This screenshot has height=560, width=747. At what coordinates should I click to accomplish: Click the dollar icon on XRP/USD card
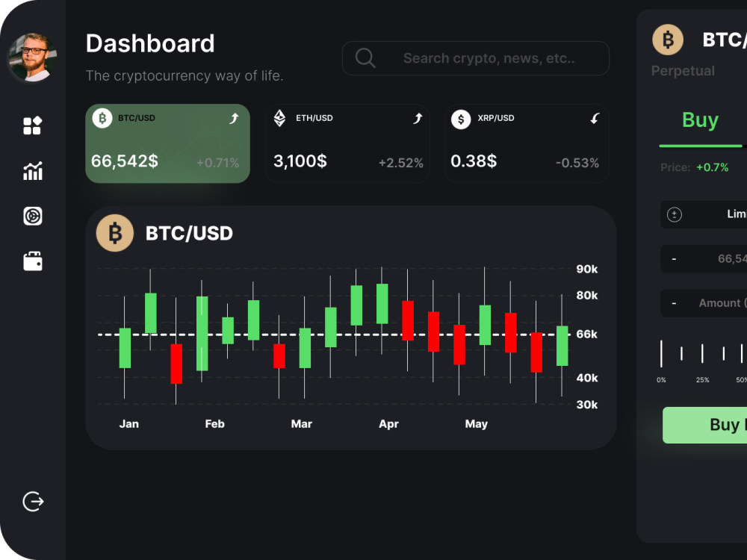(x=461, y=119)
